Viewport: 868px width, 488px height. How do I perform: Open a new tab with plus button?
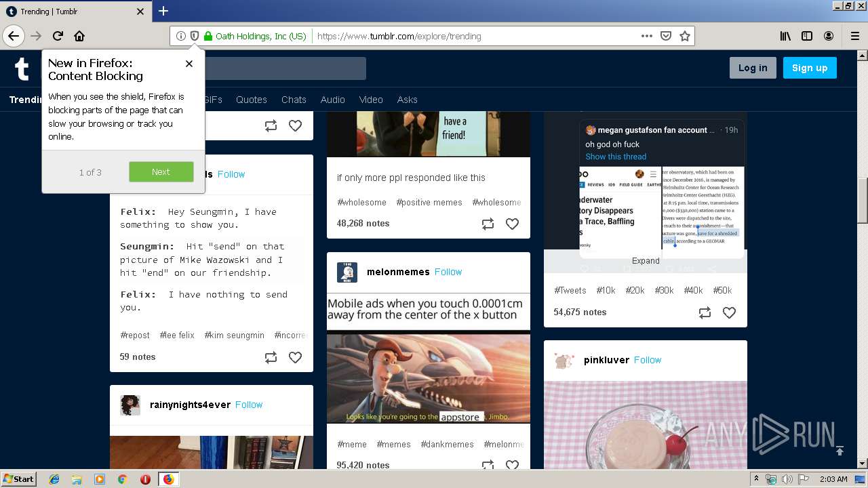tap(163, 11)
